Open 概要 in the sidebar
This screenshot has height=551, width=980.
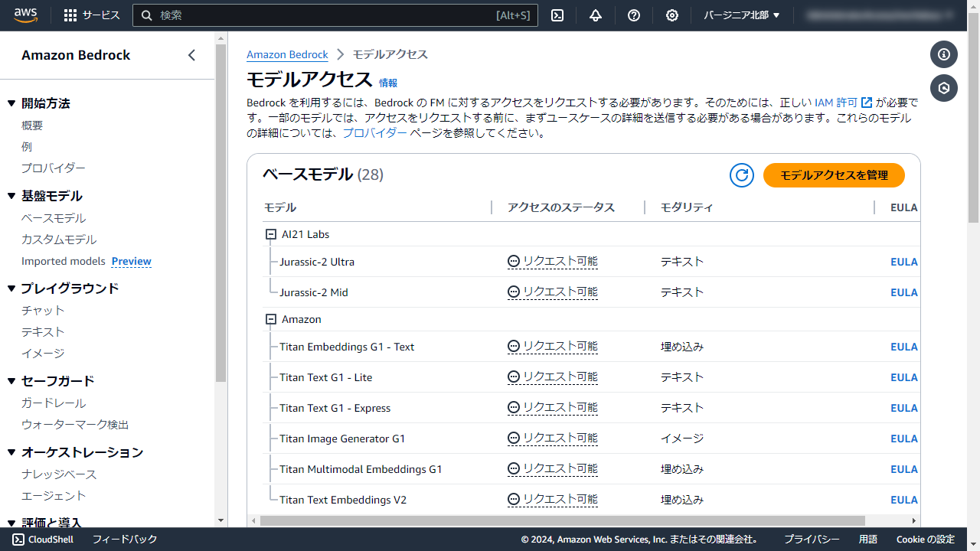pos(32,126)
